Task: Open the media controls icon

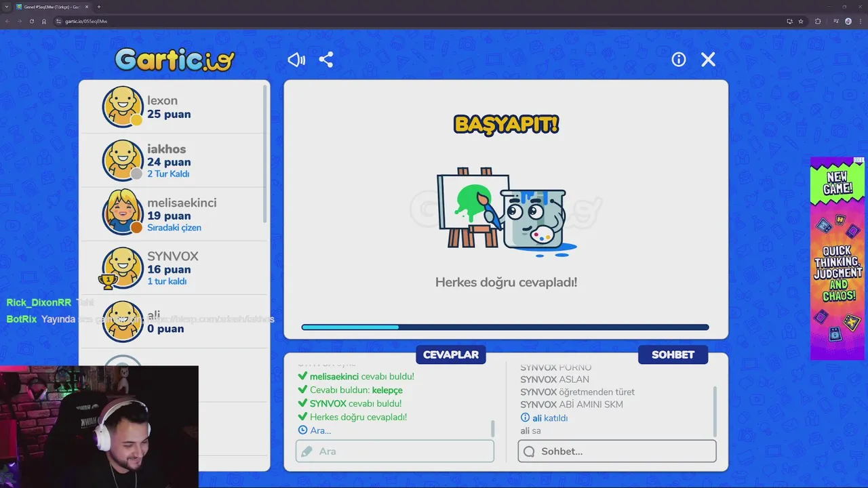Action: pyautogui.click(x=836, y=21)
